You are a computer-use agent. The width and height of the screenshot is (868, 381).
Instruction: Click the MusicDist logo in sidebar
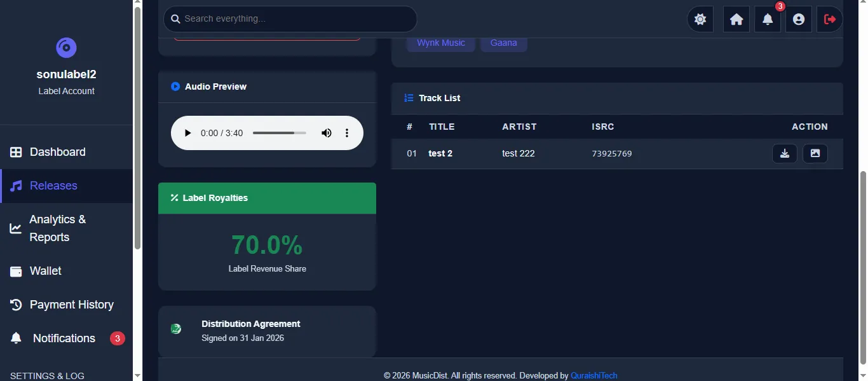(66, 48)
